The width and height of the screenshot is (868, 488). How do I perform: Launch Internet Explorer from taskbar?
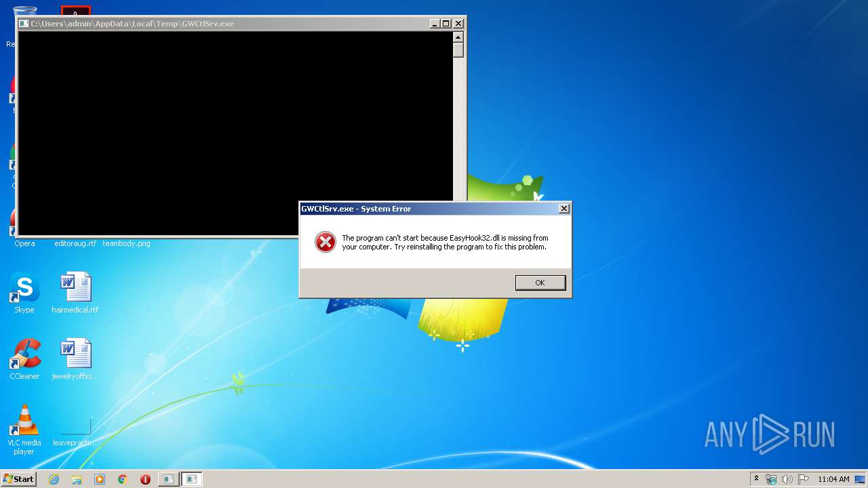(x=54, y=479)
